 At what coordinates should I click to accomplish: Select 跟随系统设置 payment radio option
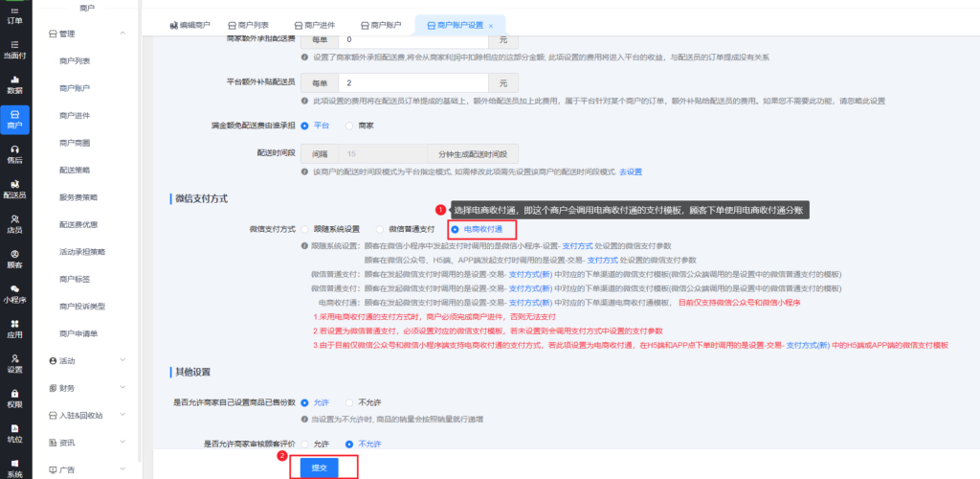coord(305,229)
